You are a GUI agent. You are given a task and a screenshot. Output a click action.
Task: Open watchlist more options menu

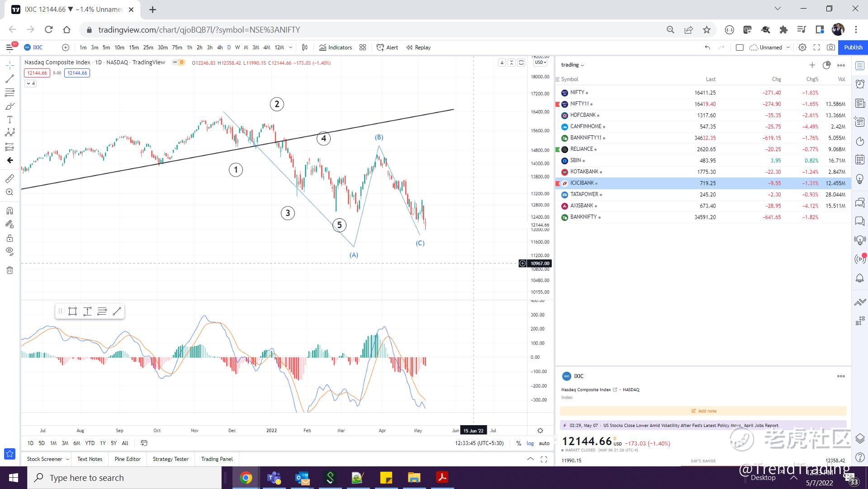(x=841, y=65)
